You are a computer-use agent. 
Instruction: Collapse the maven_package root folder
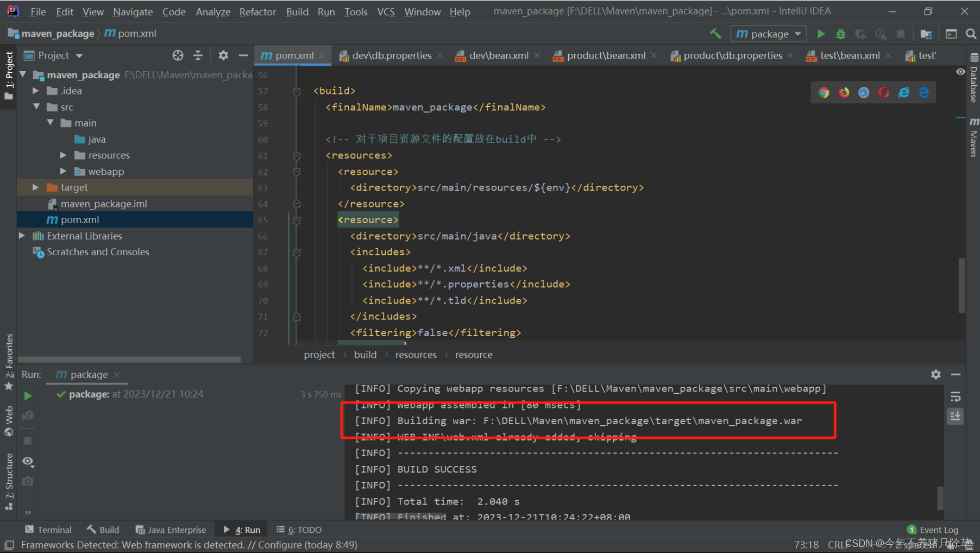tap(23, 74)
